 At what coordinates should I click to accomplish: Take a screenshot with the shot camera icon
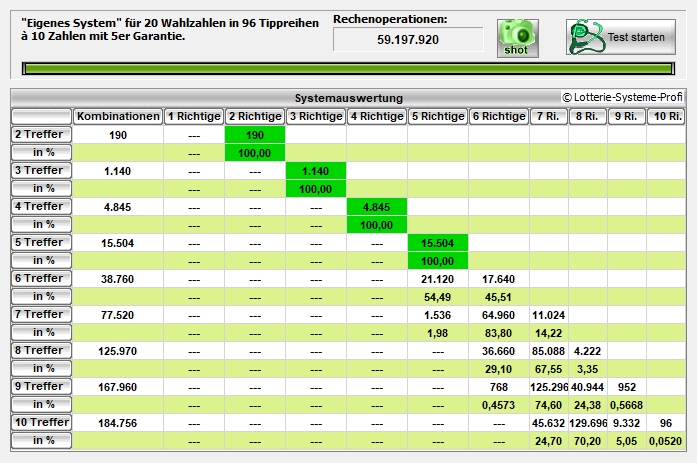517,38
